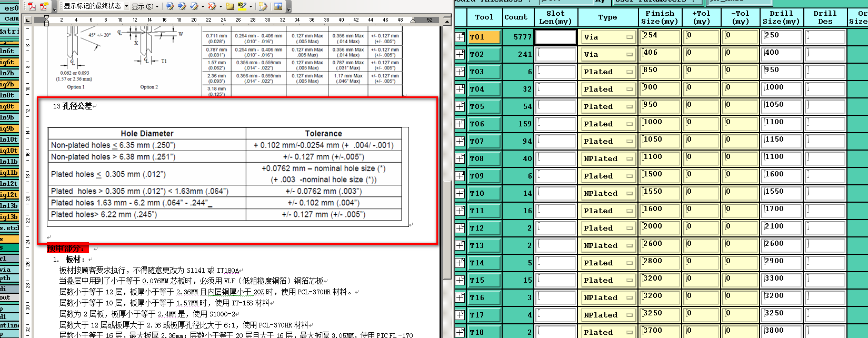This screenshot has height=338, width=868.
Task: Click the '13 孔径公差' heading text
Action: tap(73, 106)
